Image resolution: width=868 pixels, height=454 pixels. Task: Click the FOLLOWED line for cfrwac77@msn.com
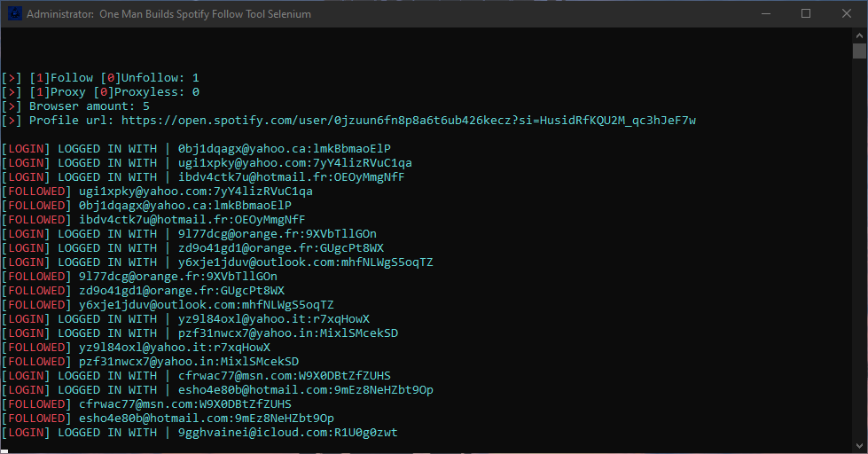tap(146, 404)
